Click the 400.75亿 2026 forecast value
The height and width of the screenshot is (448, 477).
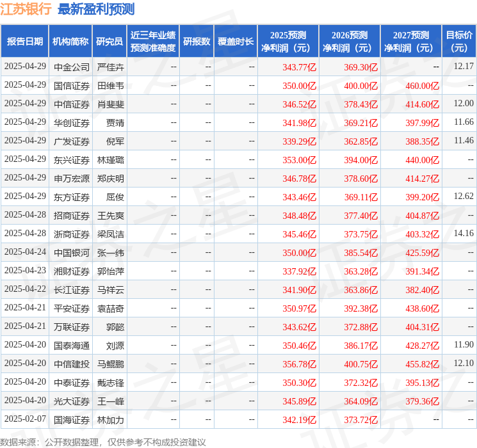[361, 364]
